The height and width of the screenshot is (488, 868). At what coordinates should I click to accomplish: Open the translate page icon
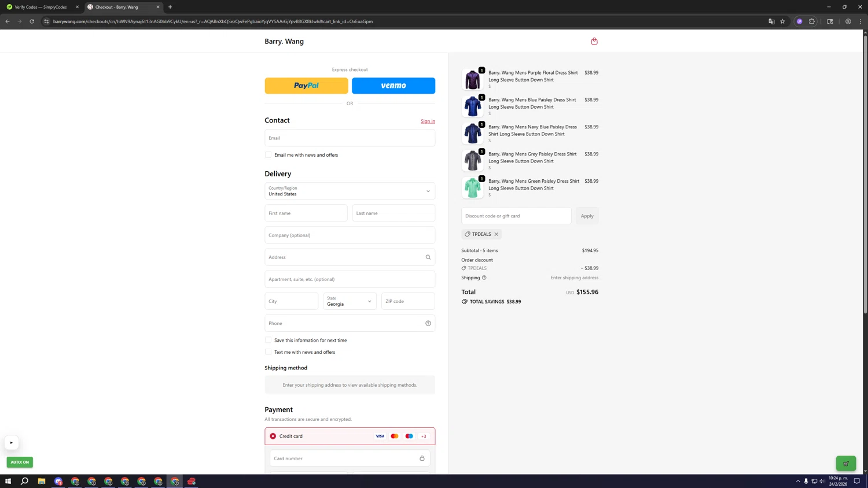pyautogui.click(x=771, y=21)
